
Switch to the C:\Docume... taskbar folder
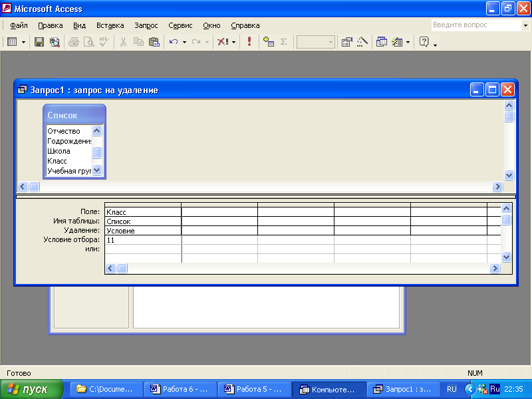tap(107, 389)
